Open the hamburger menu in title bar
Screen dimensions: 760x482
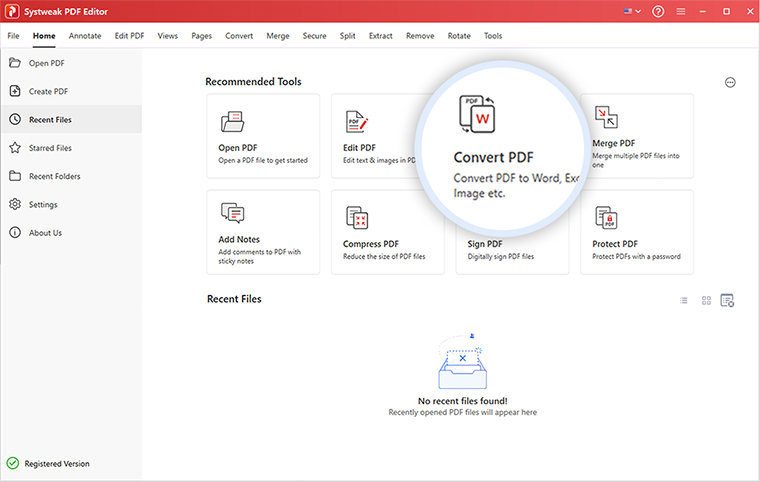click(681, 11)
